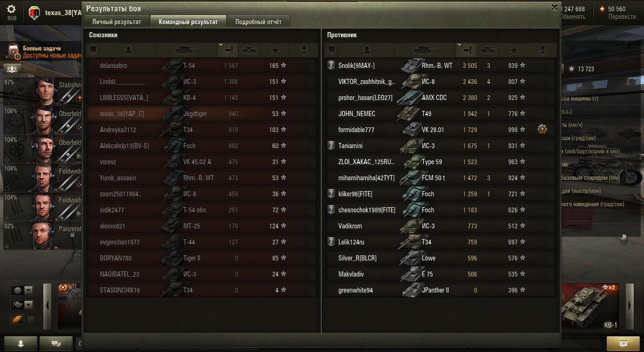This screenshot has height=352, width=644.
Task: Sort enemy team by medals column
Action: (543, 50)
